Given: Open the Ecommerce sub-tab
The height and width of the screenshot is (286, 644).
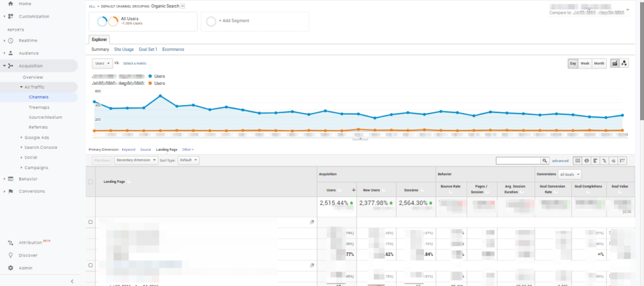Looking at the screenshot, I should click(x=173, y=49).
